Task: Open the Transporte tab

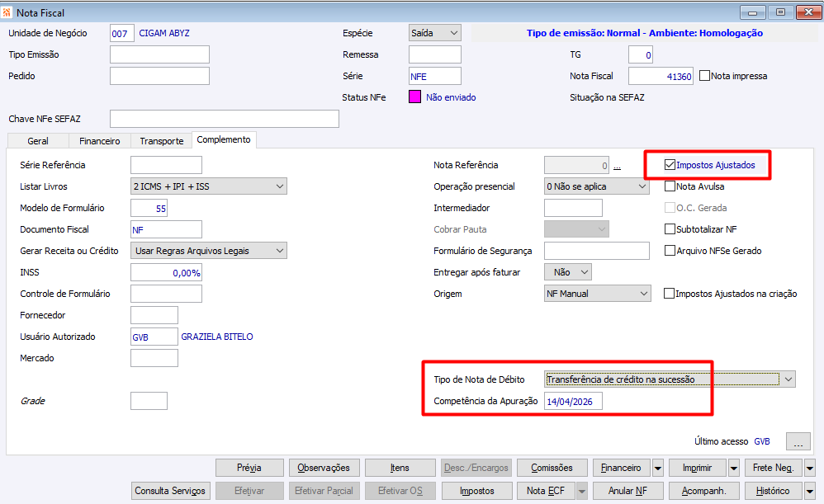Action: point(161,141)
